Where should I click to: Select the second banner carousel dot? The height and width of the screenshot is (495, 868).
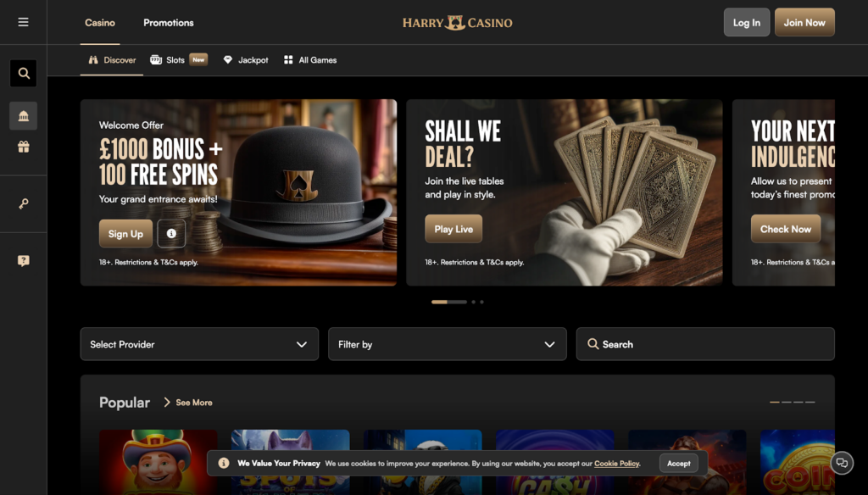(x=473, y=302)
